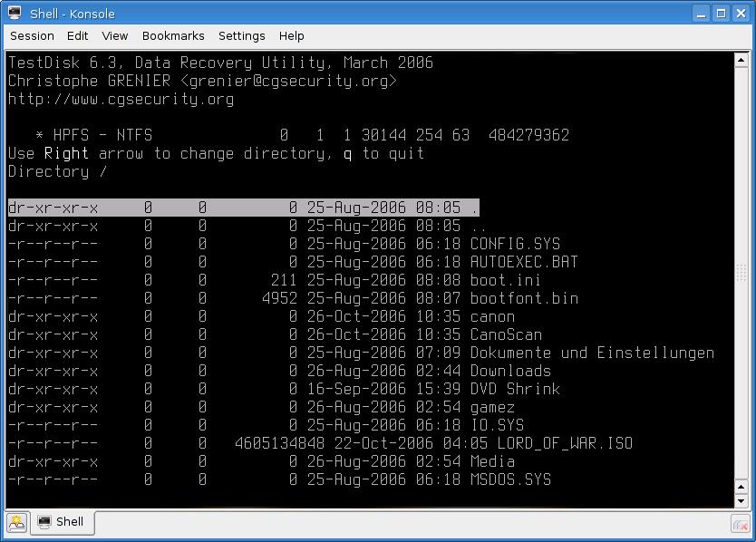Click the bootfont.bin file entry

tap(293, 298)
